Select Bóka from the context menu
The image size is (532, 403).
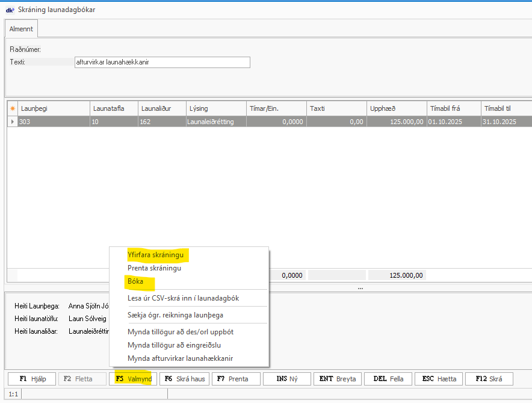[138, 281]
